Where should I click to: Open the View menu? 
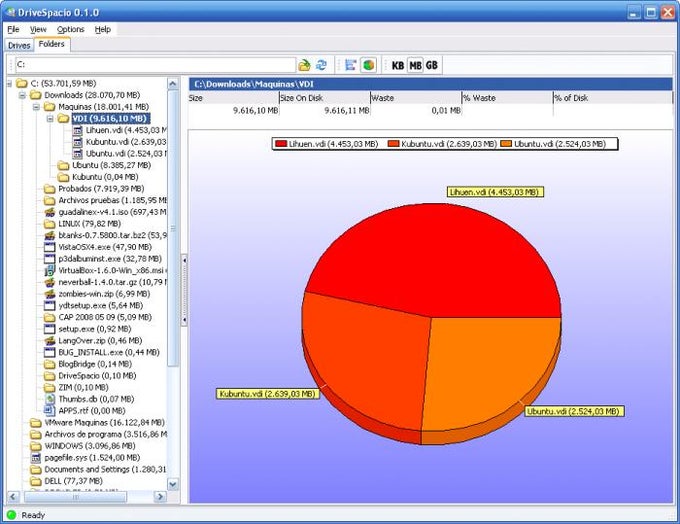tap(38, 29)
